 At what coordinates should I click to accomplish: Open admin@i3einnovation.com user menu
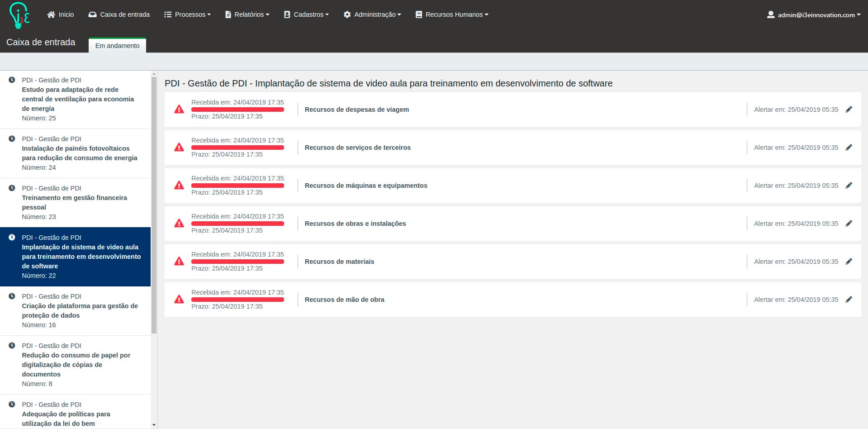coord(814,15)
